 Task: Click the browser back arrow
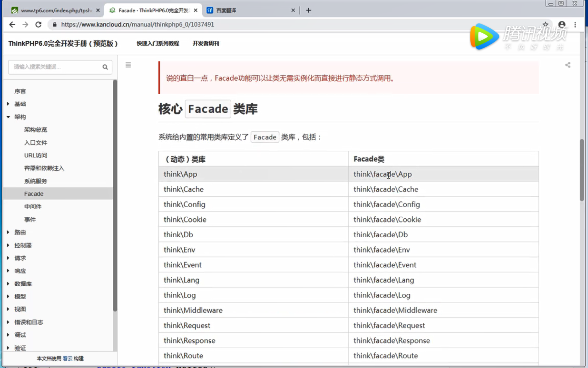click(12, 25)
